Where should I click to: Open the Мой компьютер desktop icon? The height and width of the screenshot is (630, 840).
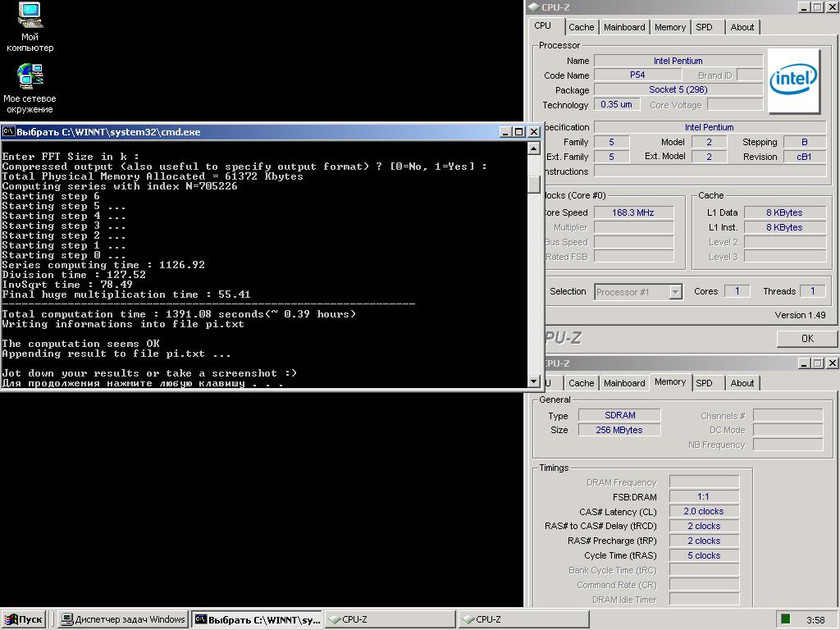[30, 27]
